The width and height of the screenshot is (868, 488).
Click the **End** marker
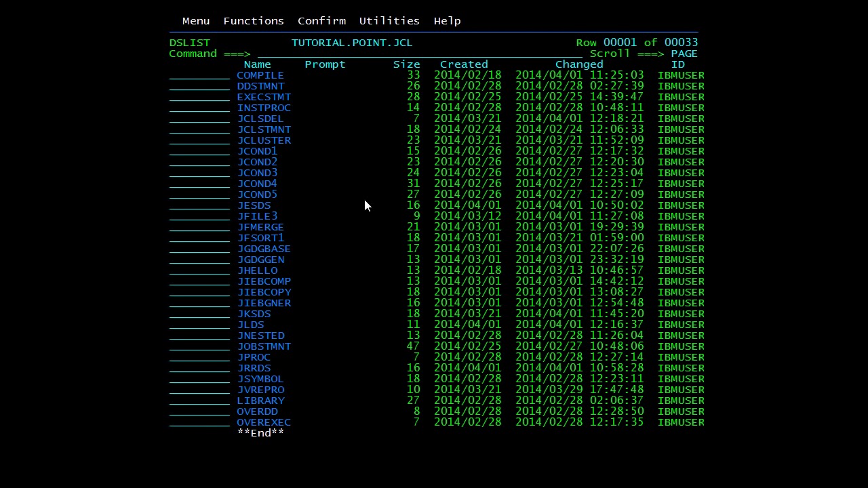(x=260, y=433)
